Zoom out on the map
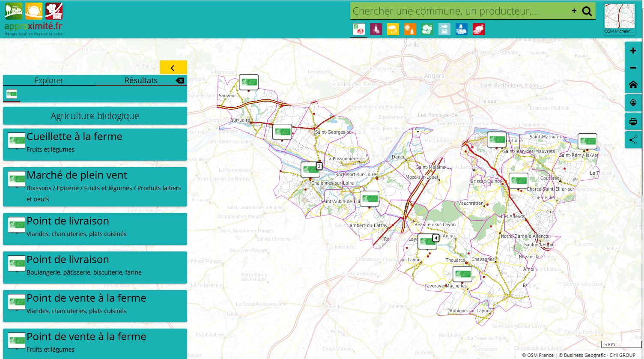The width and height of the screenshot is (644, 359). (633, 68)
